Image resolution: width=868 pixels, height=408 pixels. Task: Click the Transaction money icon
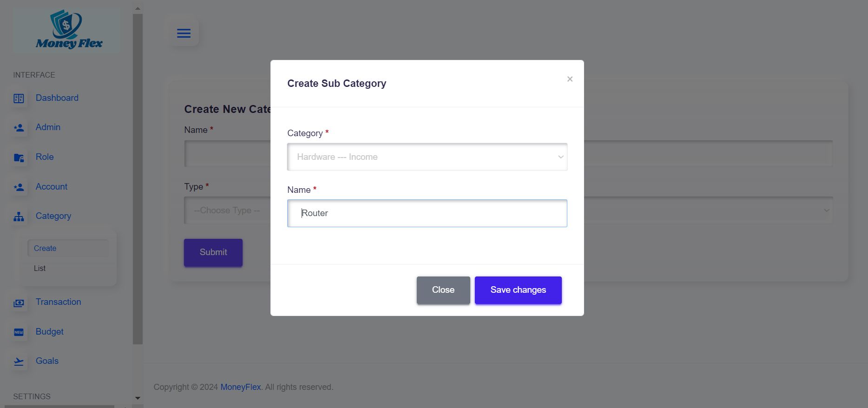[19, 303]
